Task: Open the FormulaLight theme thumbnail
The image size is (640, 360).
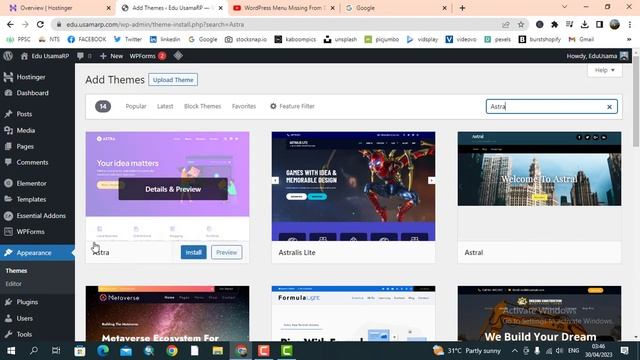Action: [x=353, y=313]
